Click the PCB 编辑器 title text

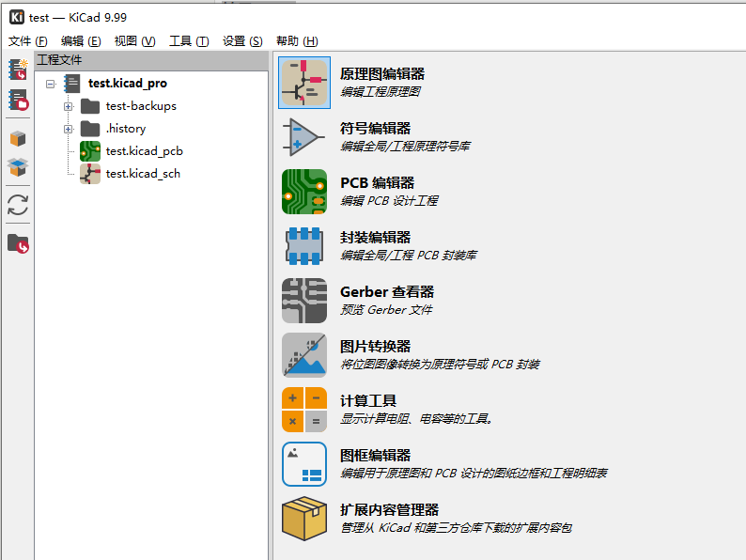tap(378, 182)
